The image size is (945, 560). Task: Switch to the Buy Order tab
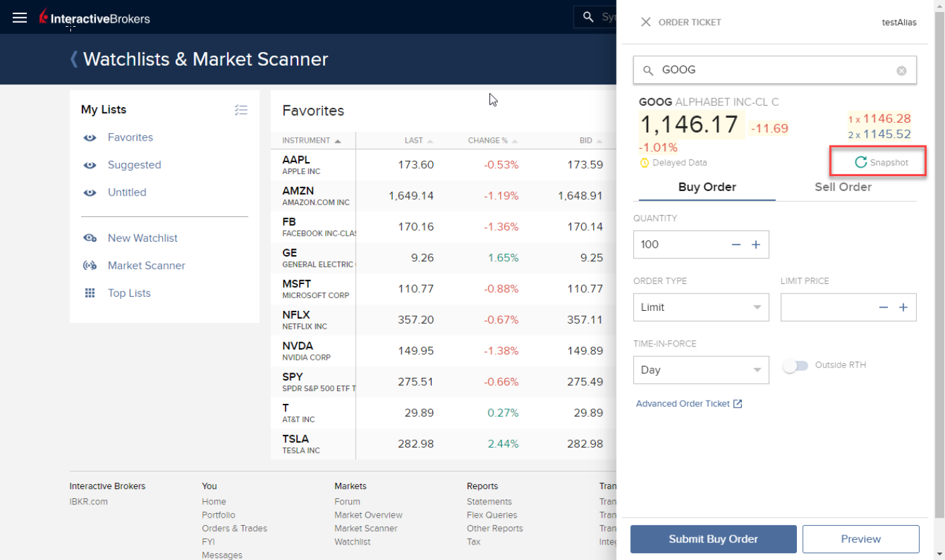pos(707,188)
